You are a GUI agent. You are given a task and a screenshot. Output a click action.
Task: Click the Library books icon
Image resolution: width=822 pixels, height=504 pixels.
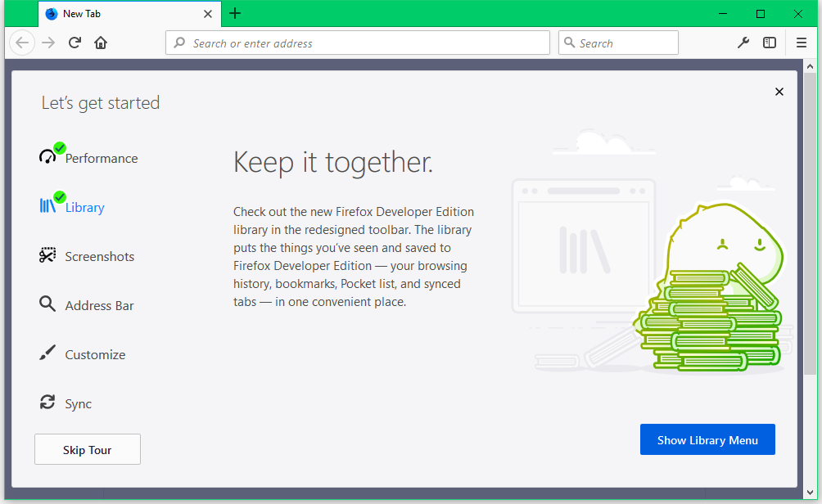click(47, 205)
